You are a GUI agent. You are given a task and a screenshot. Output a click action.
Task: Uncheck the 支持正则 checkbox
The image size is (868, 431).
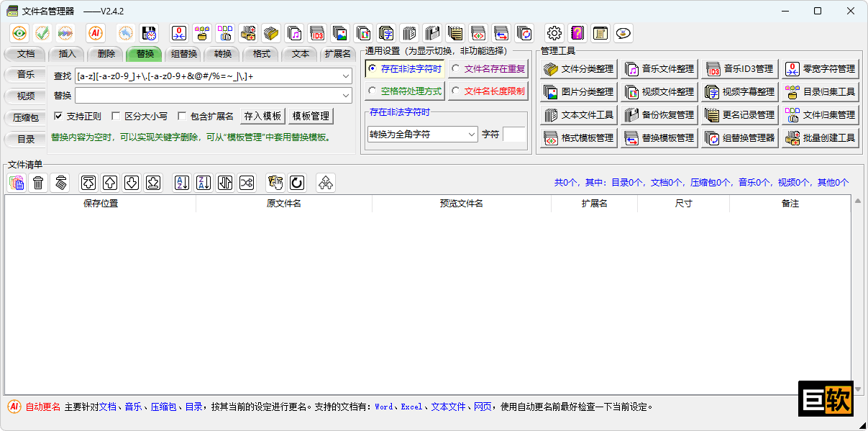point(58,116)
